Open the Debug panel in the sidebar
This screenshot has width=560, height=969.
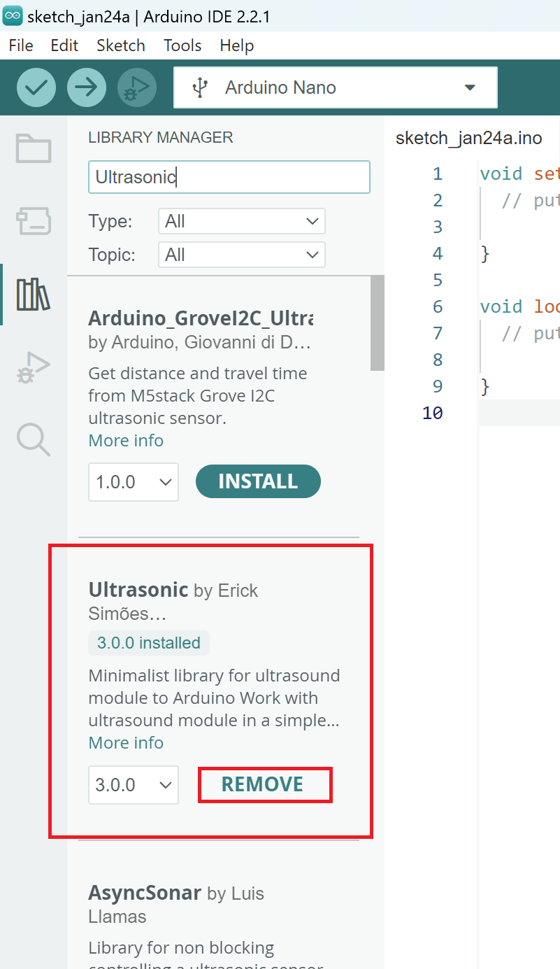click(34, 367)
